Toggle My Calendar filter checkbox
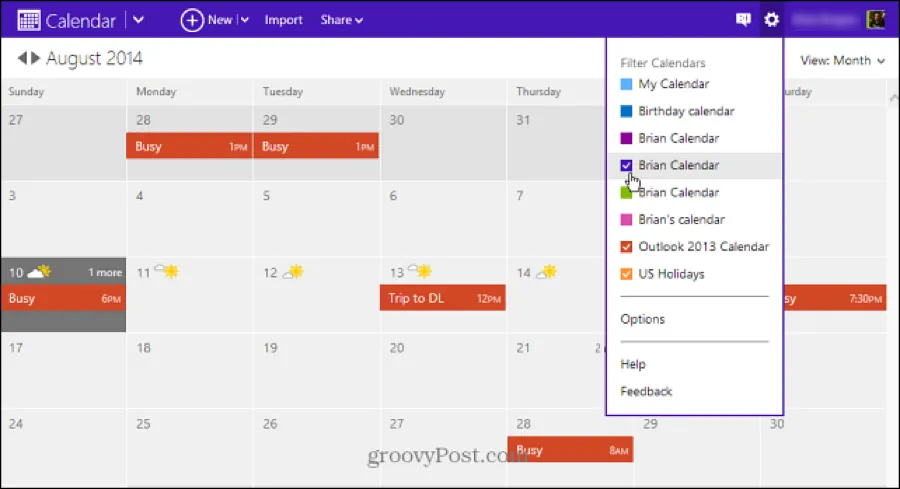The height and width of the screenshot is (489, 900). 626,84
